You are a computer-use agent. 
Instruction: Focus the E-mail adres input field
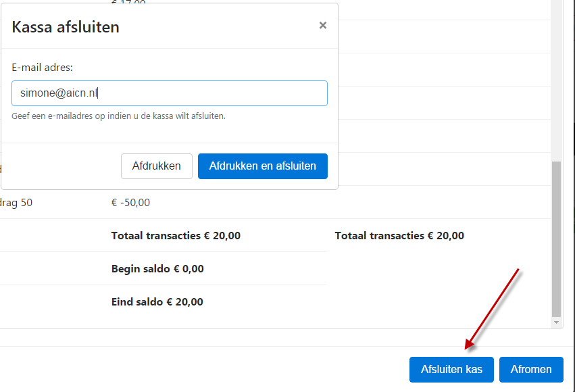[170, 93]
